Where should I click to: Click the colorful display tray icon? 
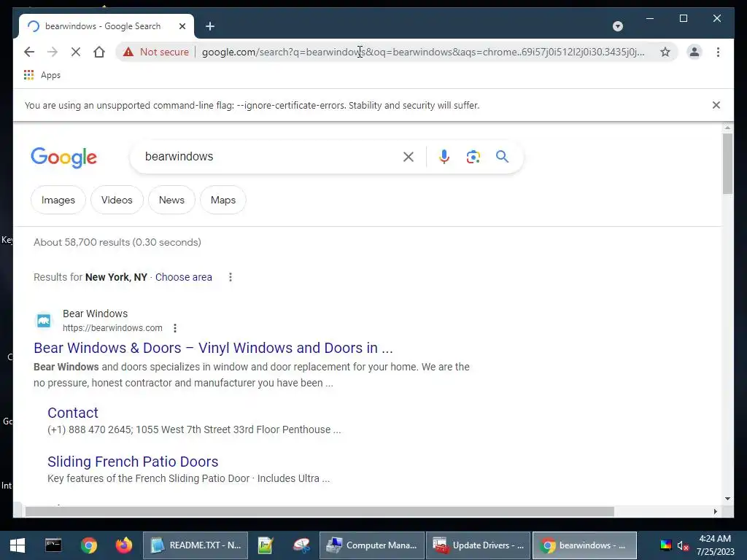(x=665, y=545)
